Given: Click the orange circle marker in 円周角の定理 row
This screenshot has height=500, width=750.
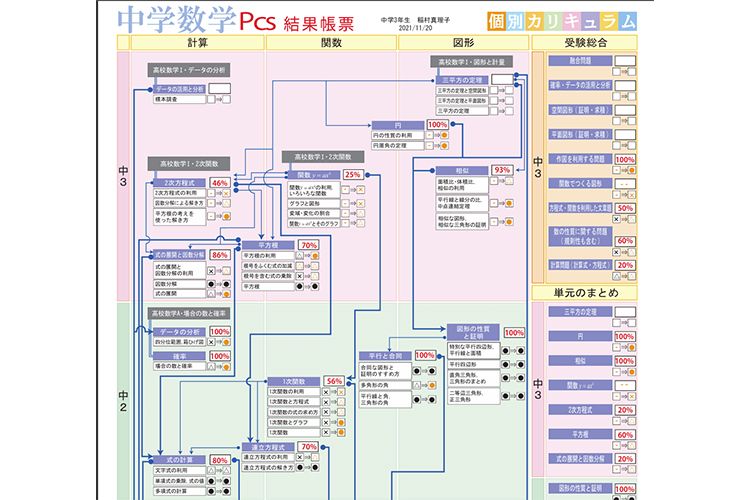Looking at the screenshot, I should [x=444, y=145].
